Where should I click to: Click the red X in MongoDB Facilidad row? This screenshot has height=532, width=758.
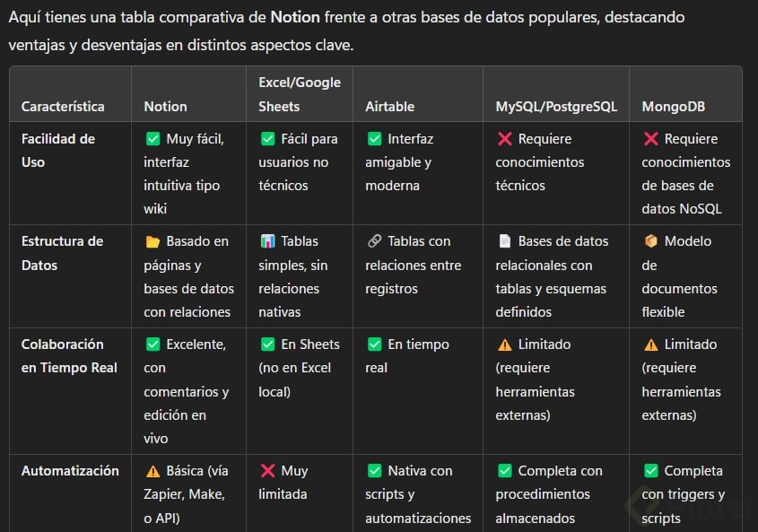650,139
